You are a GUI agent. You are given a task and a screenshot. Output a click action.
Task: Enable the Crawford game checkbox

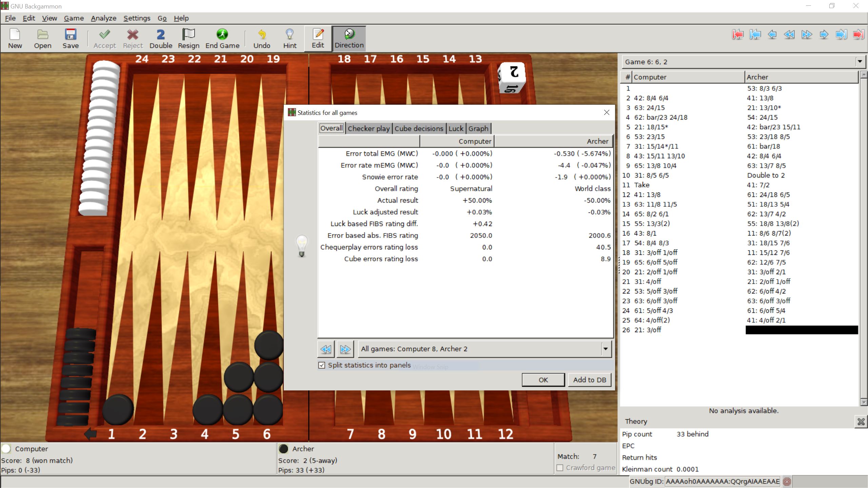(560, 468)
